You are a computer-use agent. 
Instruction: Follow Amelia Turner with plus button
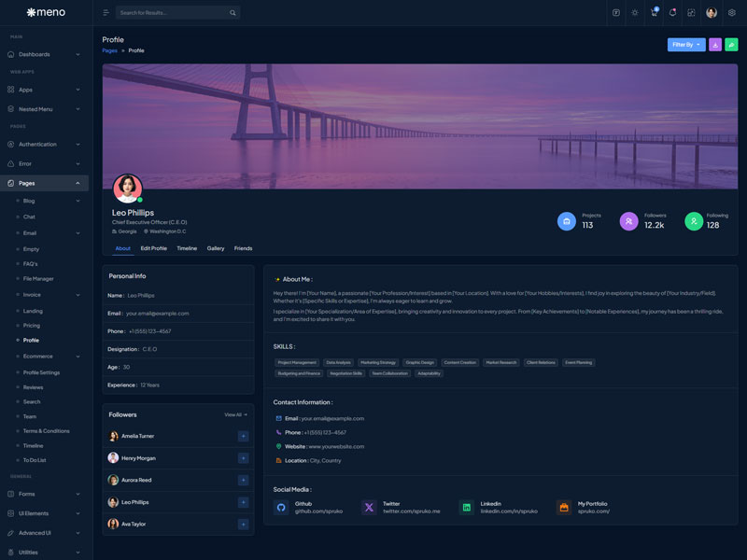[243, 436]
